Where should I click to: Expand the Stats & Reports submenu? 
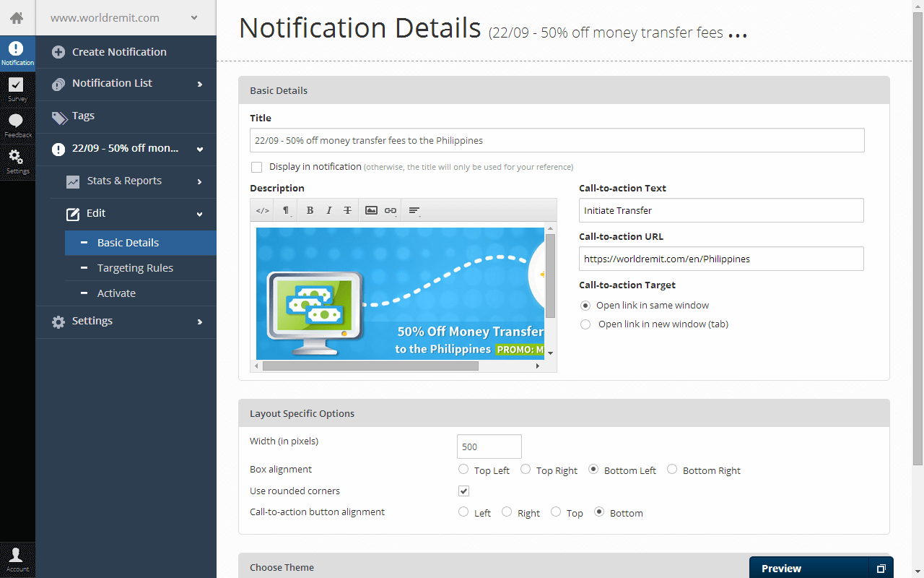click(134, 181)
